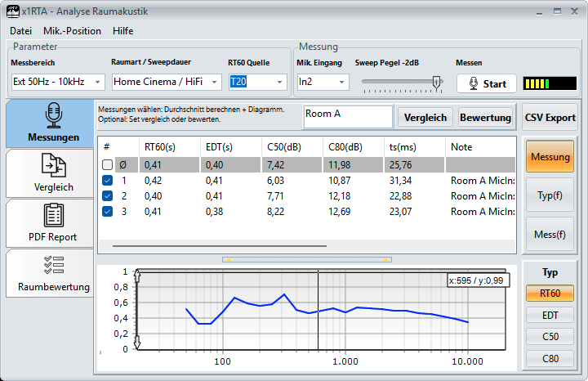Viewport: 588px width, 381px height.
Task: Click the x1RTA app icon in title bar
Action: (x=12, y=12)
